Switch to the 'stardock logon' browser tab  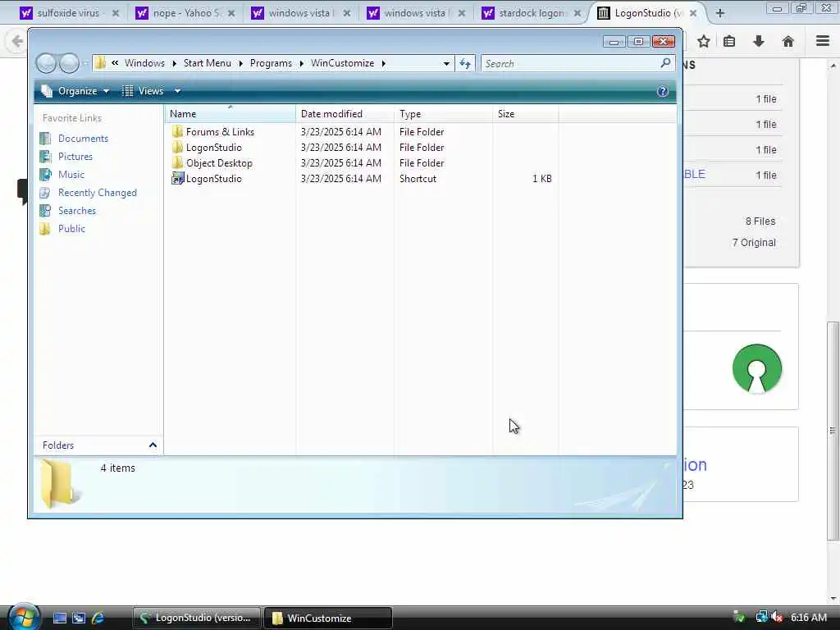(531, 13)
